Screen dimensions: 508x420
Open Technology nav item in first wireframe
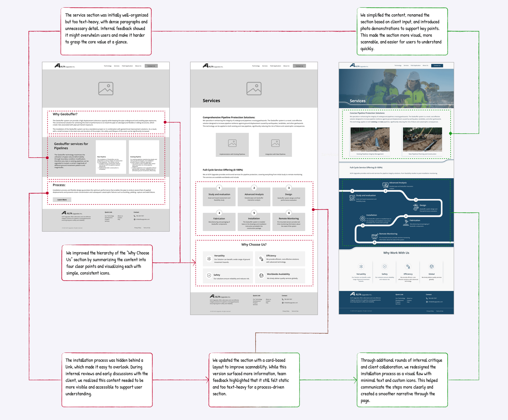tap(108, 66)
